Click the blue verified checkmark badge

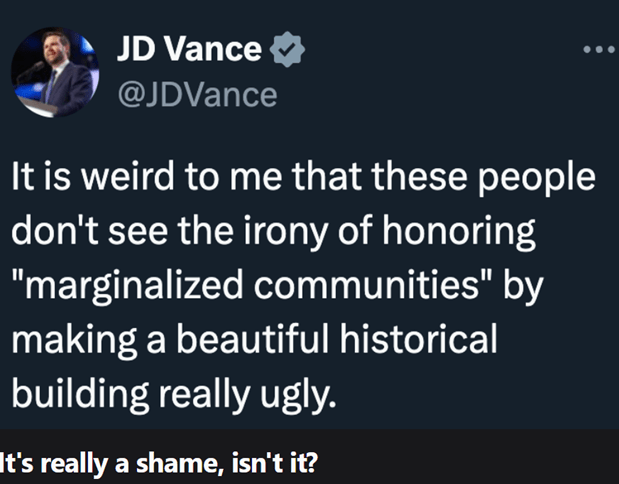[x=287, y=49]
